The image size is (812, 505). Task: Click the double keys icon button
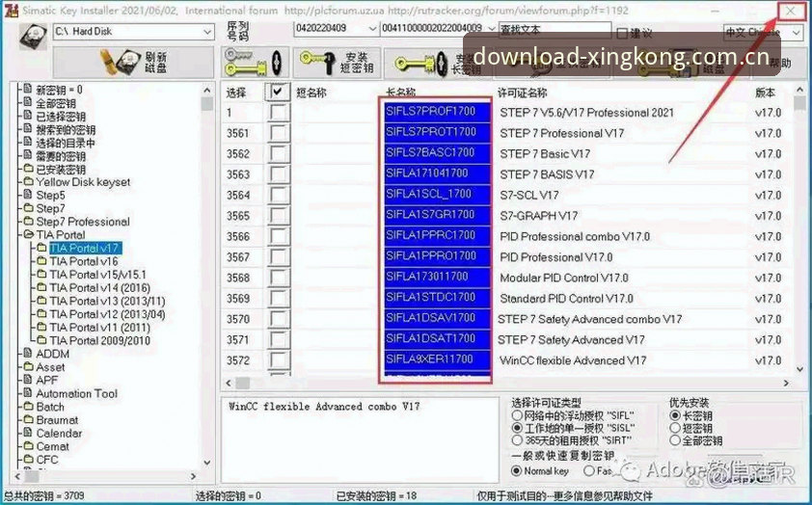(255, 64)
